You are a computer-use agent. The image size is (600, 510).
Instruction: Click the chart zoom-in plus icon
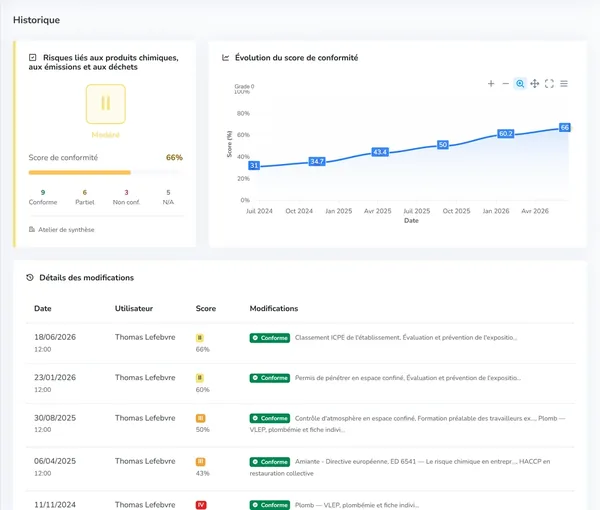tap(491, 83)
